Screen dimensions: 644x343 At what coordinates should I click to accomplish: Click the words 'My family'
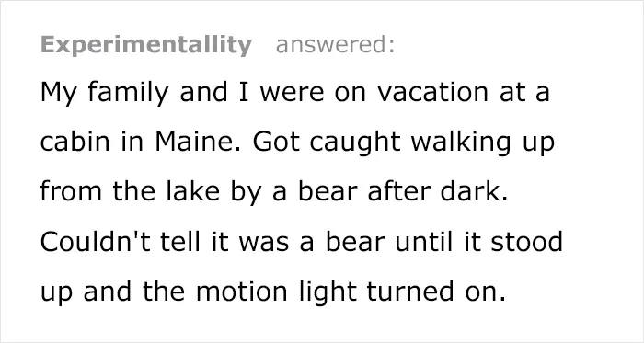104,93
